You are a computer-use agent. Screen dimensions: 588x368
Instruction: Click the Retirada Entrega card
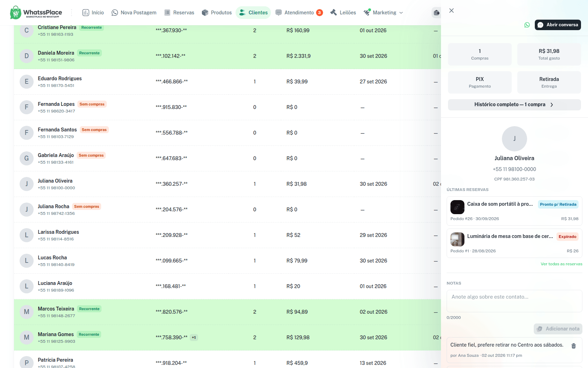549,82
